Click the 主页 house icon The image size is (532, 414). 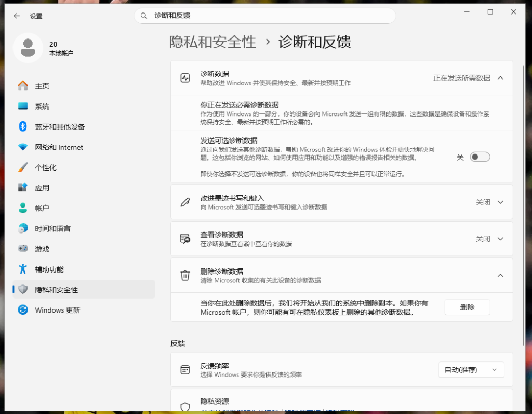click(x=23, y=86)
